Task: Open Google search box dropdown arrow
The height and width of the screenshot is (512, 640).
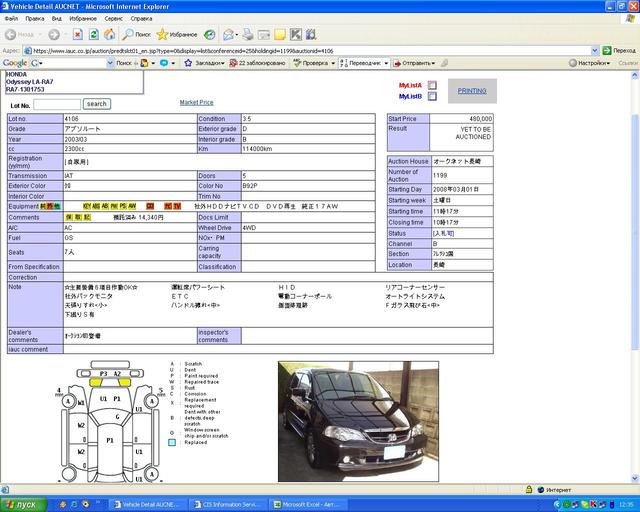Action: [110, 63]
